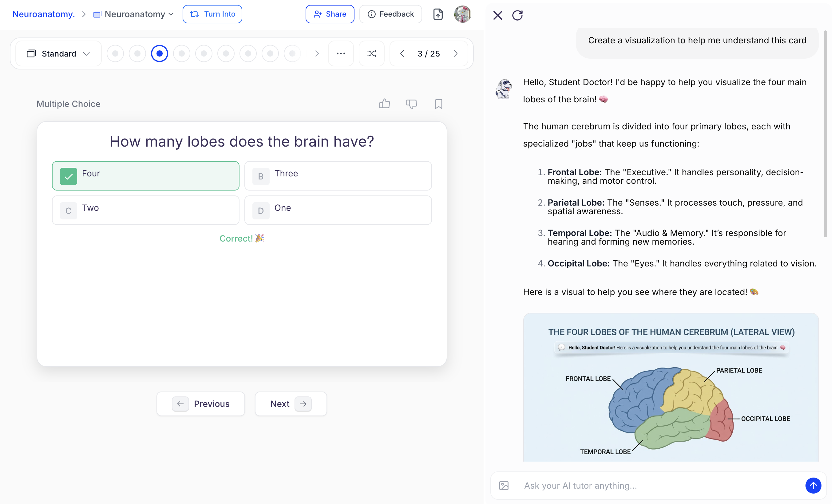Select answer option B Three
The image size is (835, 504).
[338, 175]
